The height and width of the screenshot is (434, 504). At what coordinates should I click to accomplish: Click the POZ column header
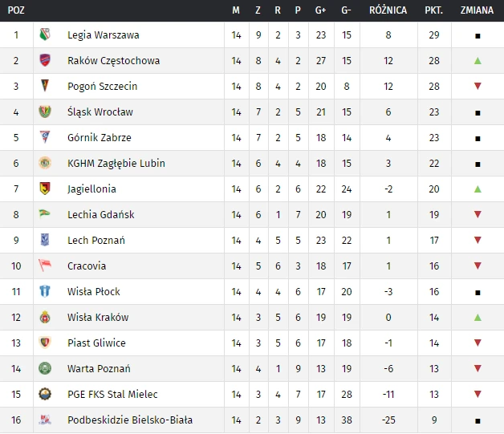point(16,10)
